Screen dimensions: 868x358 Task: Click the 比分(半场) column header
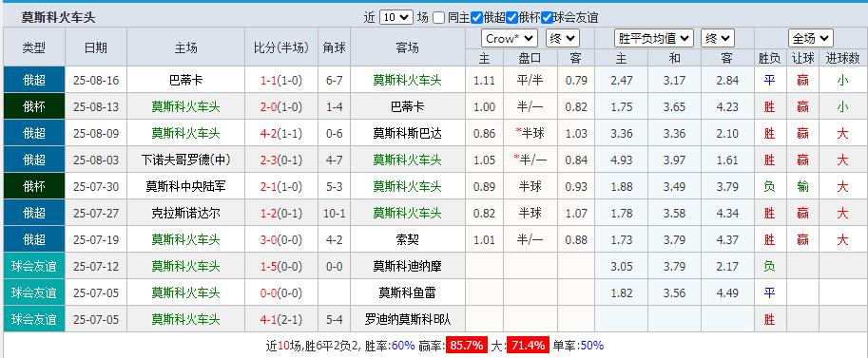click(x=281, y=47)
